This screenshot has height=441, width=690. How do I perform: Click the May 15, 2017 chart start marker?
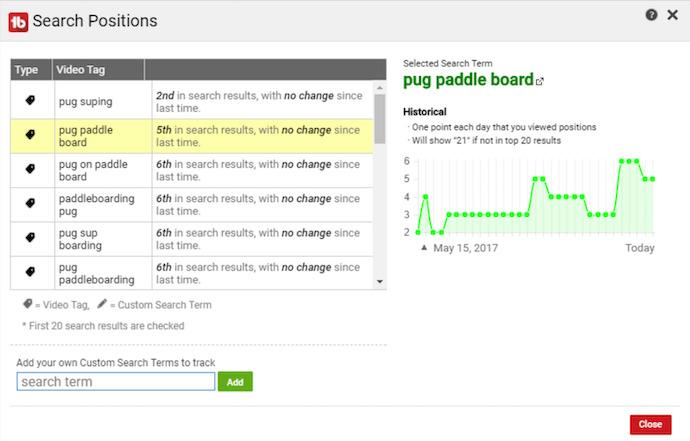424,247
